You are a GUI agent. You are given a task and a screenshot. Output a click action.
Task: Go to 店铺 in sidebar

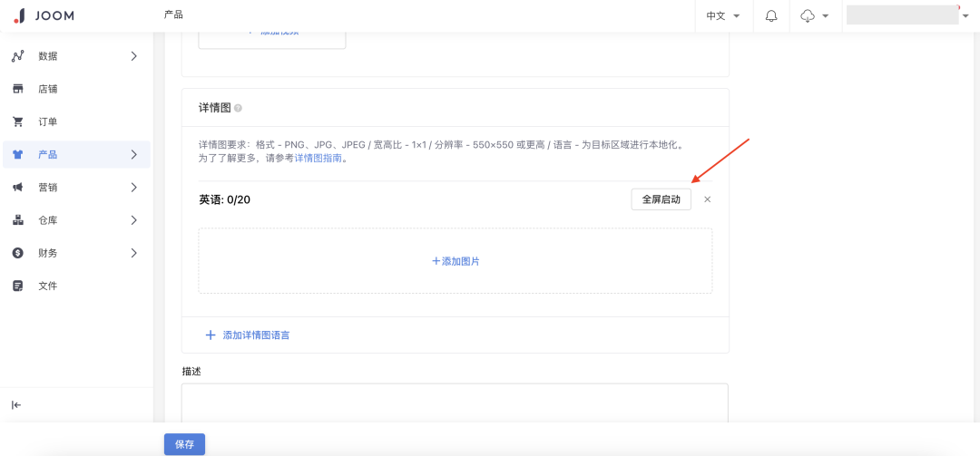[76, 89]
